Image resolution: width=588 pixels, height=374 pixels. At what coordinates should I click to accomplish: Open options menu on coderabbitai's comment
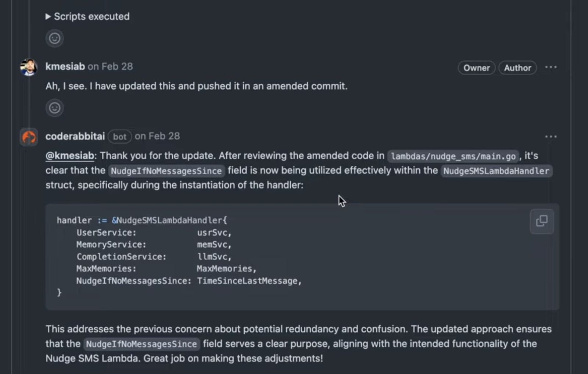click(x=551, y=137)
